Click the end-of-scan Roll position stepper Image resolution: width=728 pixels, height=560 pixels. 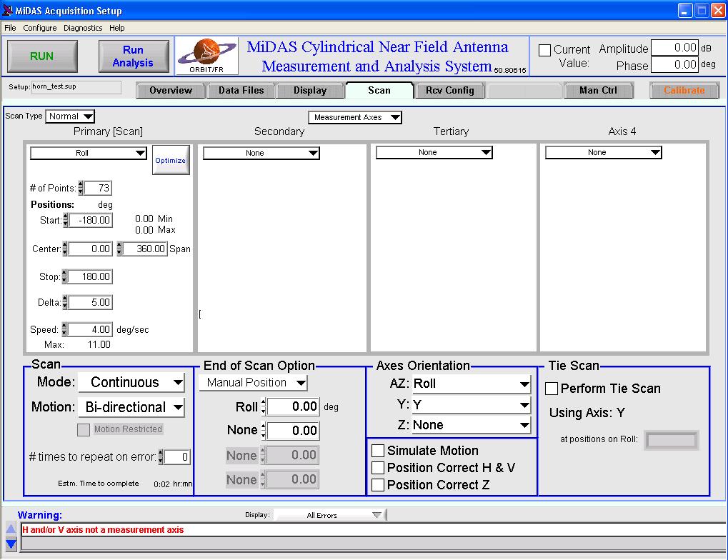coord(263,406)
